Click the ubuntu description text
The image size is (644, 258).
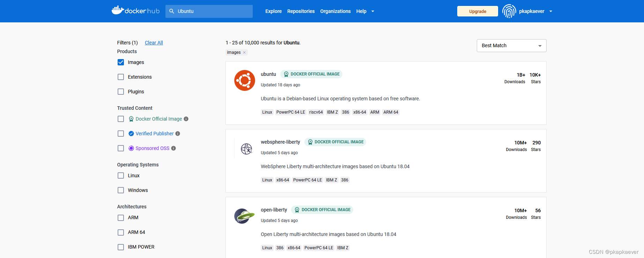(x=340, y=99)
